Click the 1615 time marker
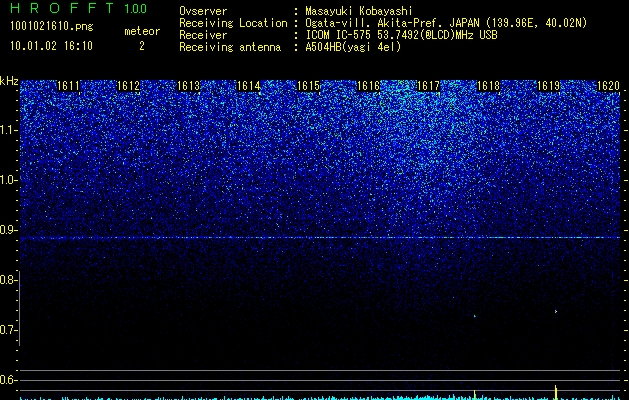Screen dimensions: 629x400 [308, 85]
